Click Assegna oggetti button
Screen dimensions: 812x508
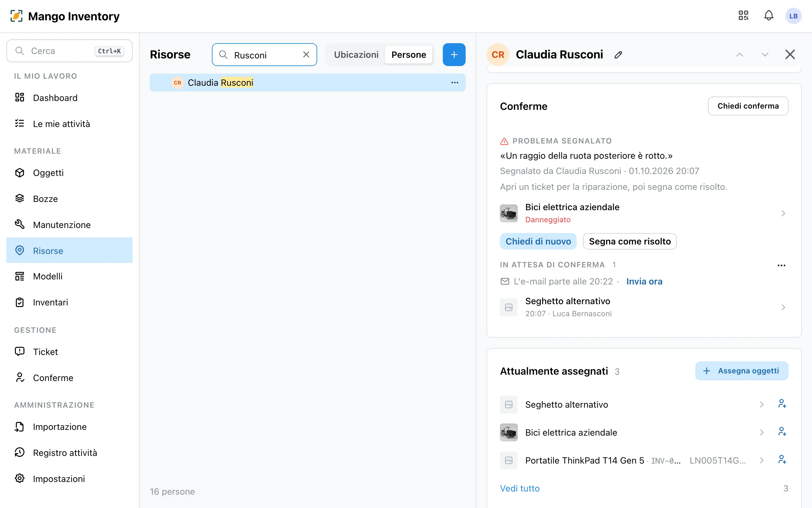(x=742, y=371)
